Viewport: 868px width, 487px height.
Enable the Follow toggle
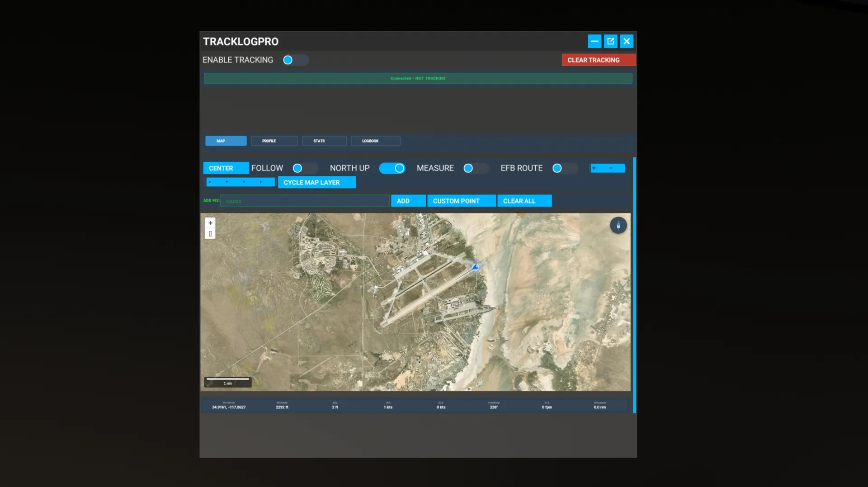click(x=304, y=168)
